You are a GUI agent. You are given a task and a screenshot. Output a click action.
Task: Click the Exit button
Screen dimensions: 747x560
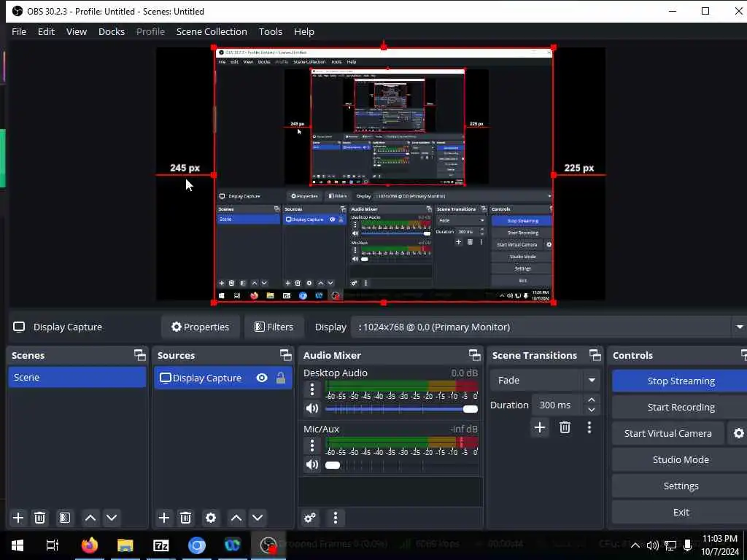point(680,512)
